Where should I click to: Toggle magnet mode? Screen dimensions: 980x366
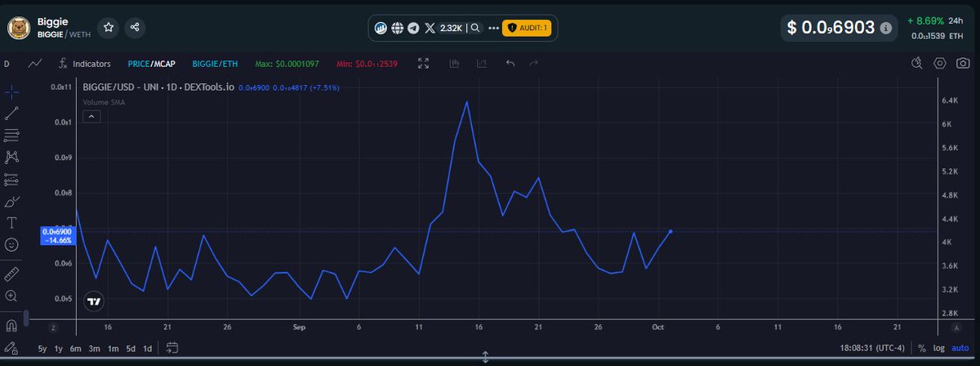coord(11,325)
